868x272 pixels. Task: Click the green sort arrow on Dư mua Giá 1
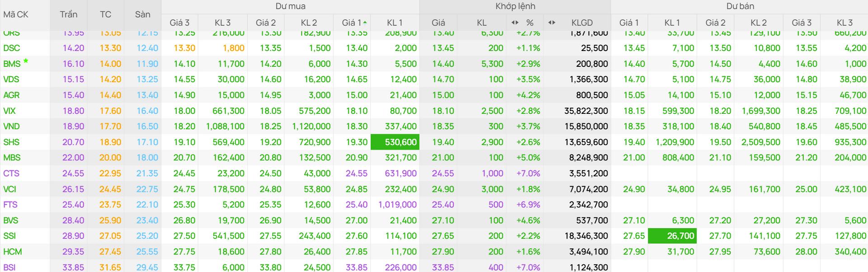[365, 22]
